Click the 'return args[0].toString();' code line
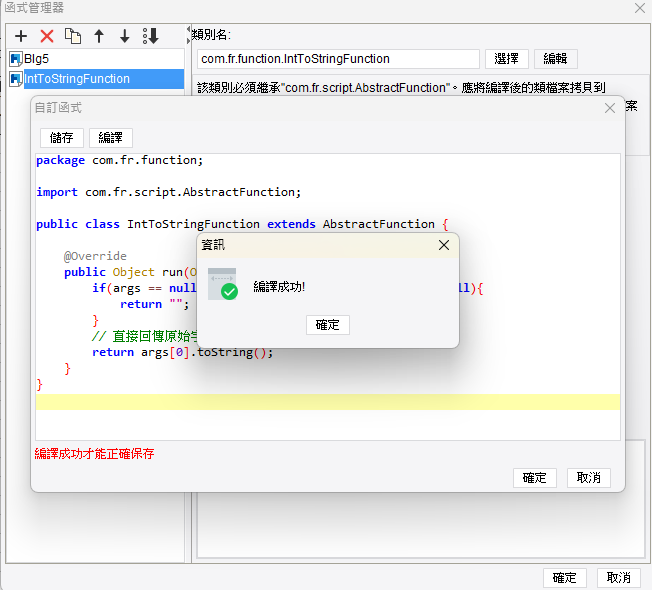Screen dimensions: 652x590 click(x=183, y=353)
